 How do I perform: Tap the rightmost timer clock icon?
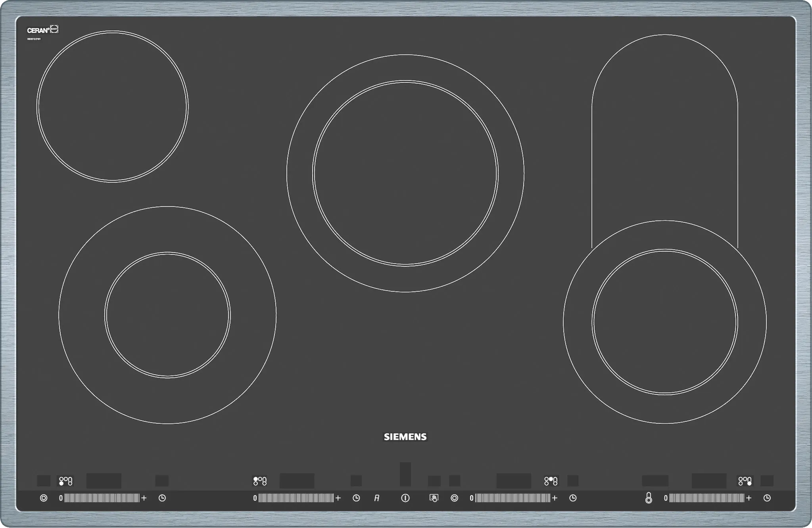tap(767, 498)
